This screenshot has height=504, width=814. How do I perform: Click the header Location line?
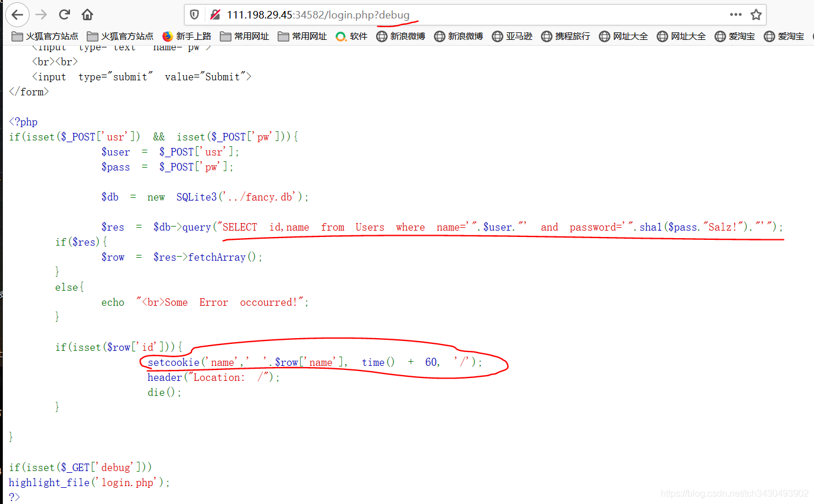point(213,377)
